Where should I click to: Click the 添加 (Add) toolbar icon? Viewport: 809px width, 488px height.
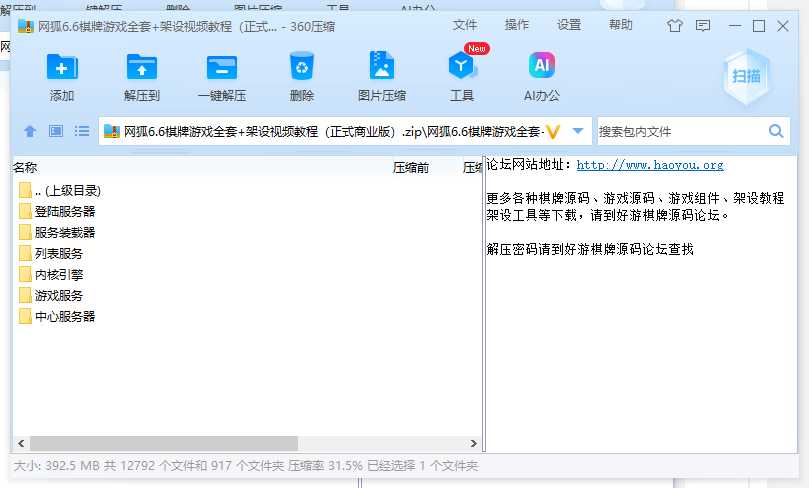(62, 67)
